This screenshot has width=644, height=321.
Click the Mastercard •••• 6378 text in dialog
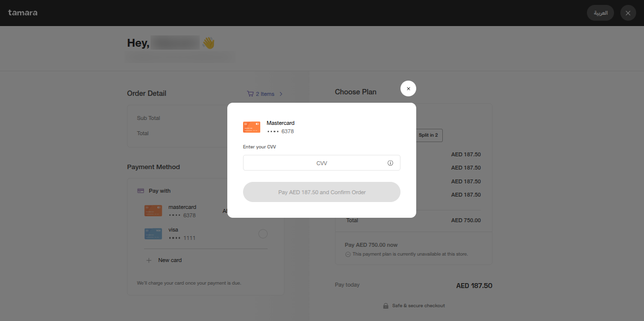280,127
